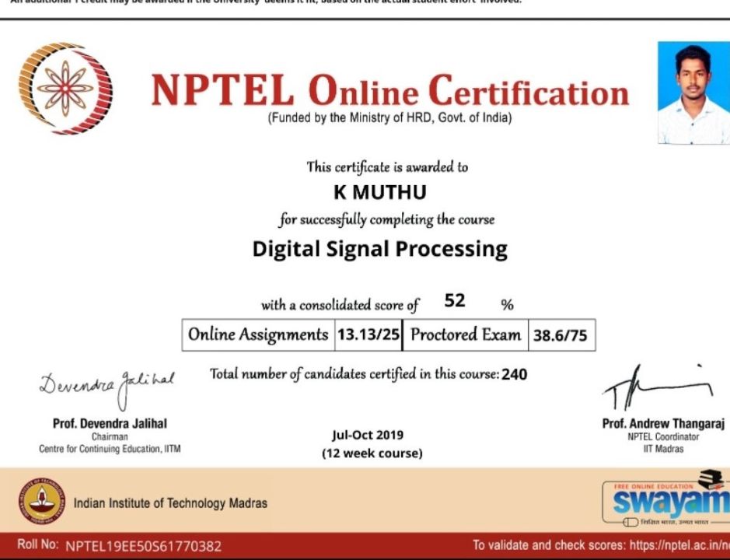Select the Jul-Oct 2019 course date
The image size is (730, 560).
[368, 435]
